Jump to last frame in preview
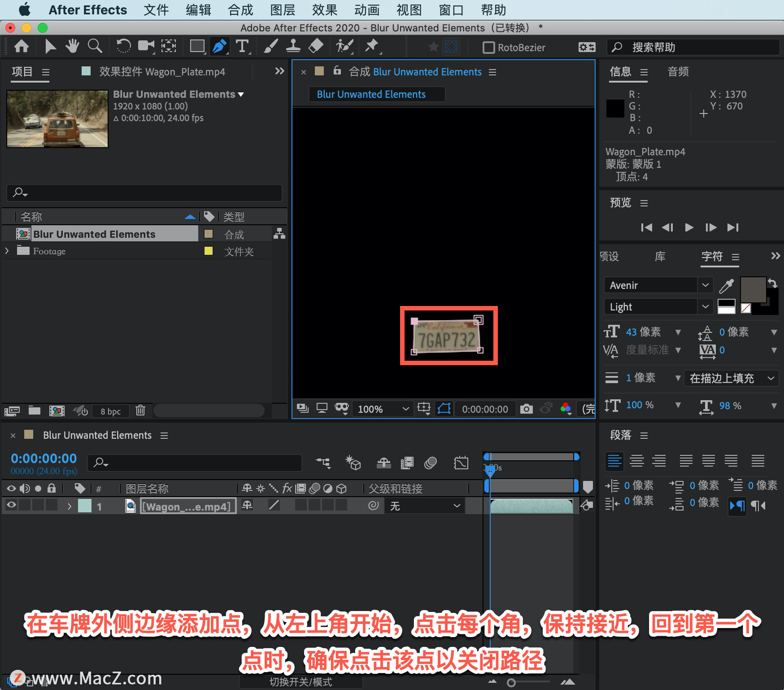 (x=733, y=227)
